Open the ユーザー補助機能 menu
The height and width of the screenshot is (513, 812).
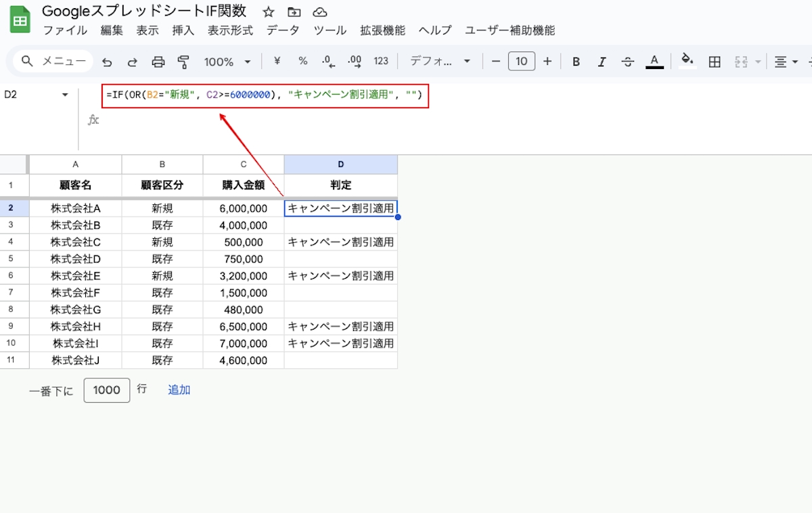[x=510, y=30]
